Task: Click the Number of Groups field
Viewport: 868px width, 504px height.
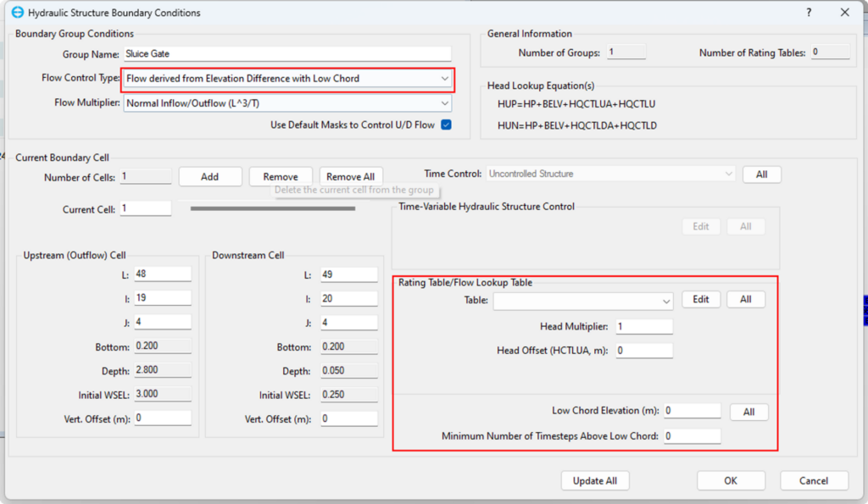Action: click(626, 52)
